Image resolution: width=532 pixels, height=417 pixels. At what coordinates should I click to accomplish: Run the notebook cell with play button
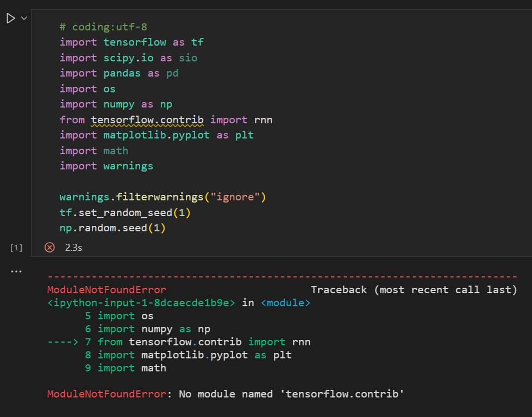click(x=10, y=18)
